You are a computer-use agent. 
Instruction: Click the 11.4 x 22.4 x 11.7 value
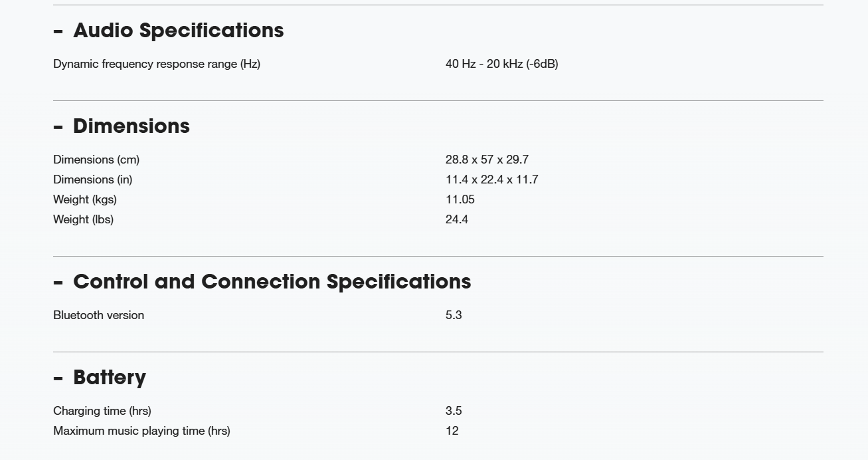point(492,179)
